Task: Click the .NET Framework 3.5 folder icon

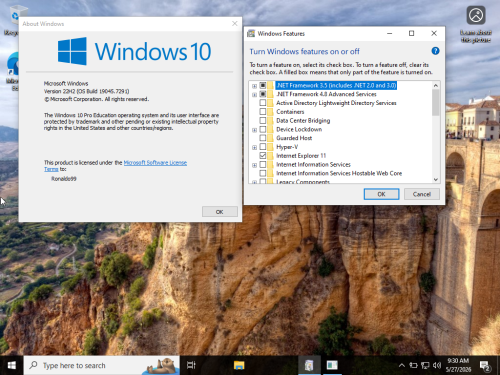Action: pos(270,85)
